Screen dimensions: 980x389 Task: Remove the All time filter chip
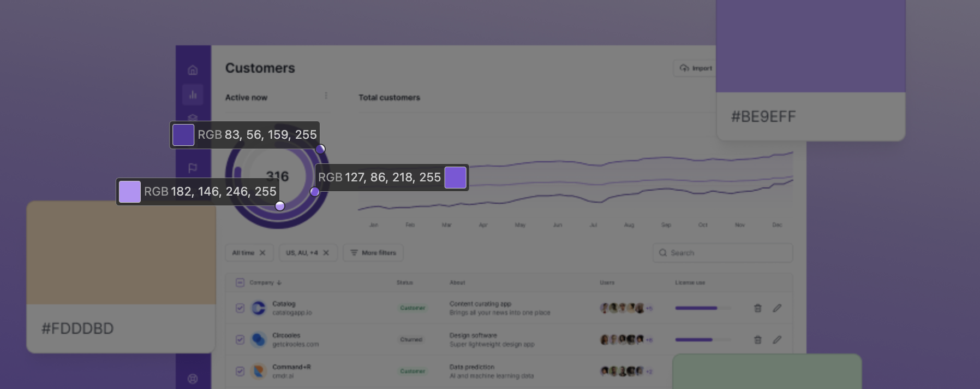pos(262,253)
